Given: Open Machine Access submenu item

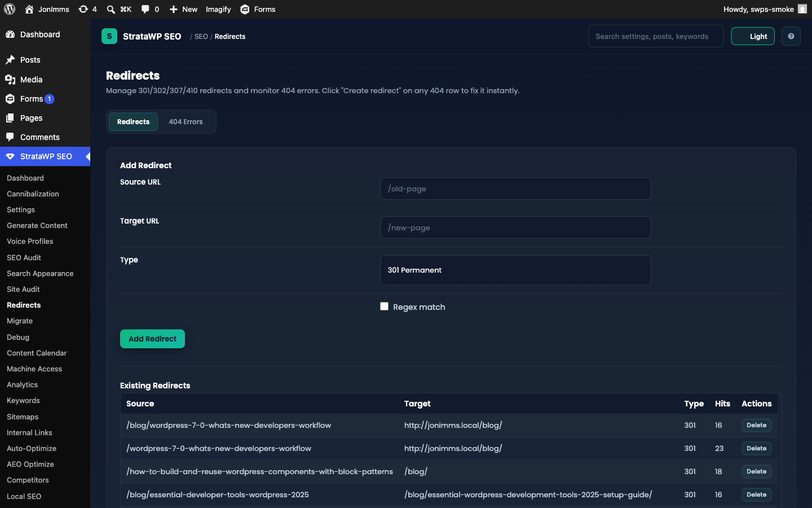Looking at the screenshot, I should 34,369.
